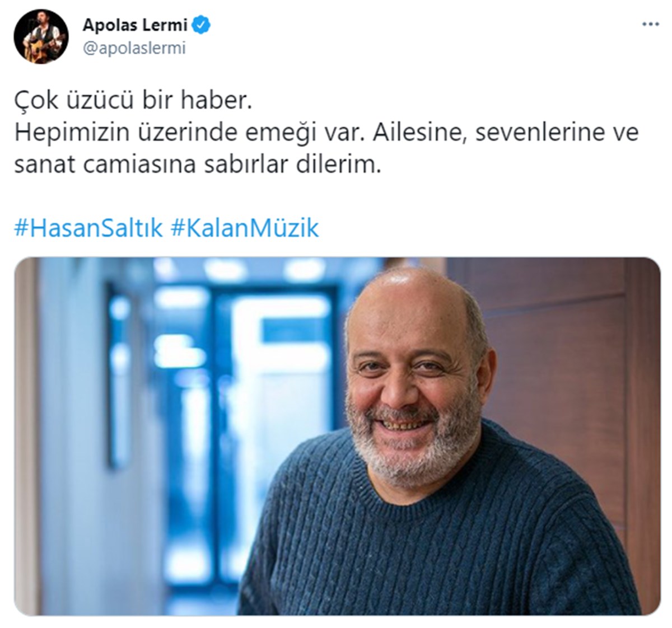This screenshot has height=628, width=672.
Task: Click the blank area right of #KalanMüzik
Action: click(x=487, y=228)
